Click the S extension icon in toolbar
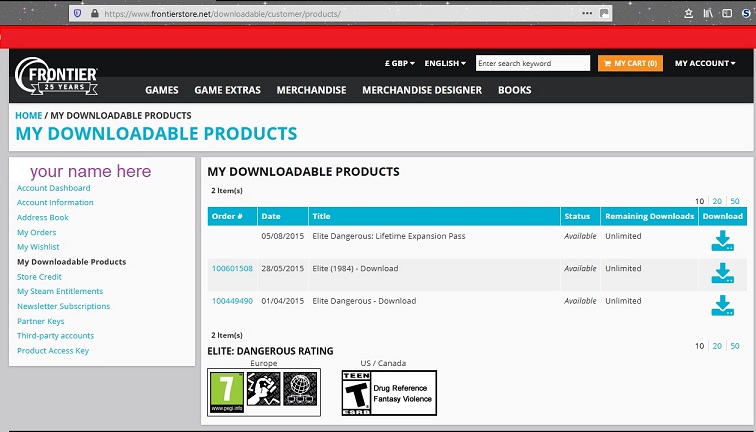756x432 pixels. [x=746, y=14]
